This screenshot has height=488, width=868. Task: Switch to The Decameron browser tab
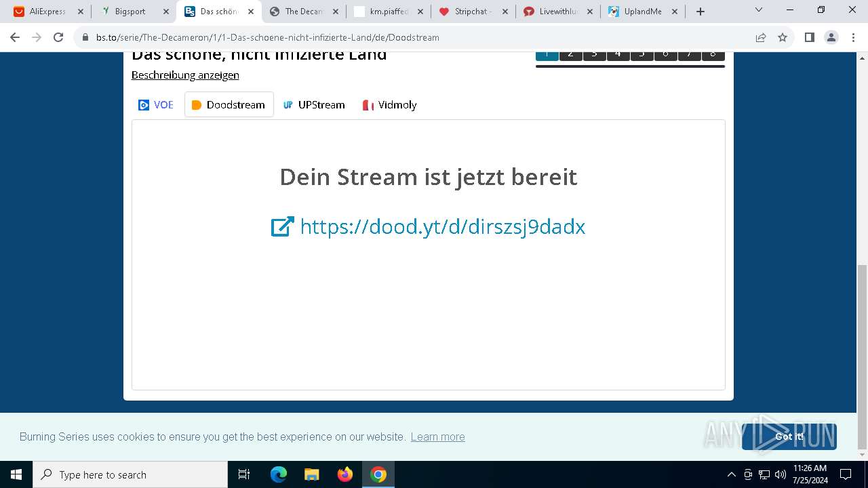pos(304,12)
